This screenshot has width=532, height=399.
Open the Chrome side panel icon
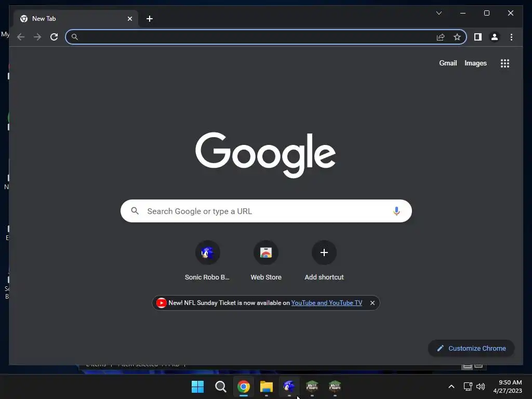tap(478, 37)
